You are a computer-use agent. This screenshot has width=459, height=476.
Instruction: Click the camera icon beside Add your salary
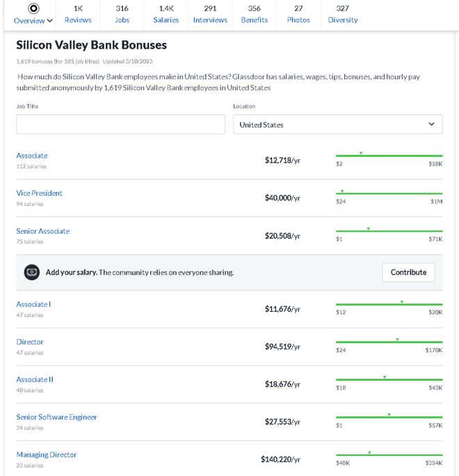pos(31,272)
